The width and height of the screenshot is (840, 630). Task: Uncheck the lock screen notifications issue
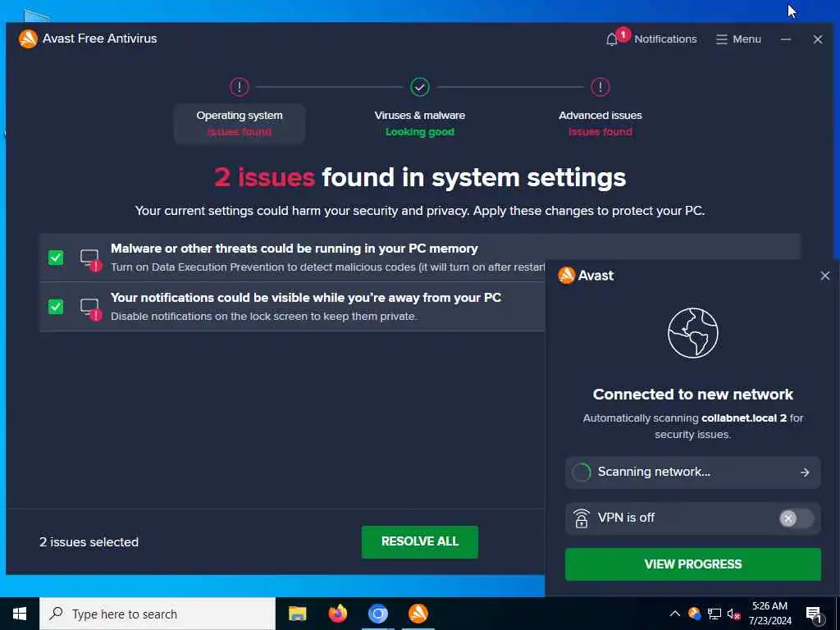[56, 307]
